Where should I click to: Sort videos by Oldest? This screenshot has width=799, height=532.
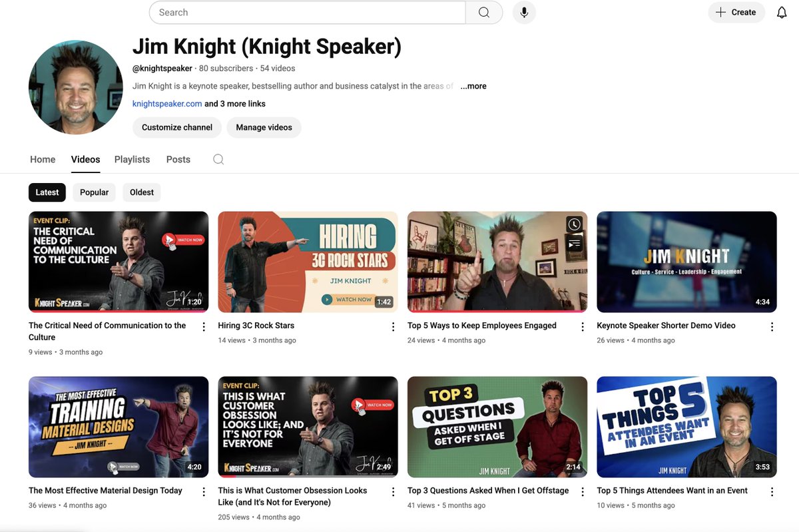tap(142, 192)
